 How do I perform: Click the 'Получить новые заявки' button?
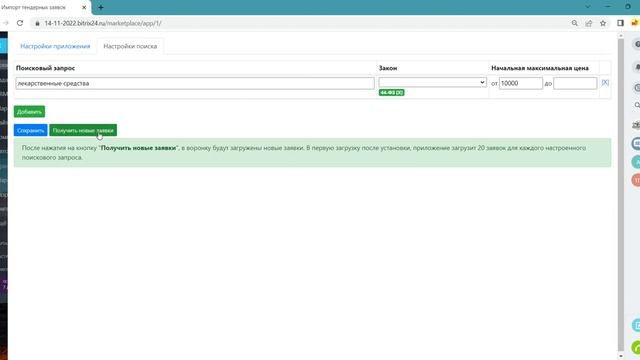83,130
